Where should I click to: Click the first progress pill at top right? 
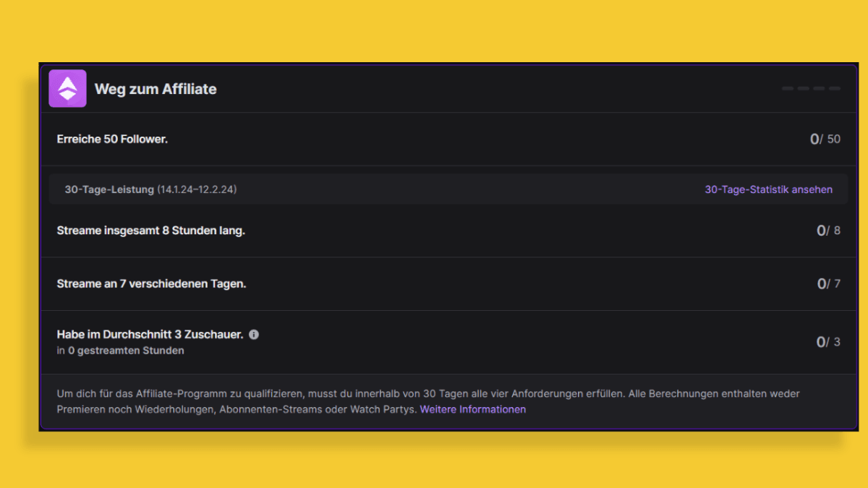pos(787,88)
